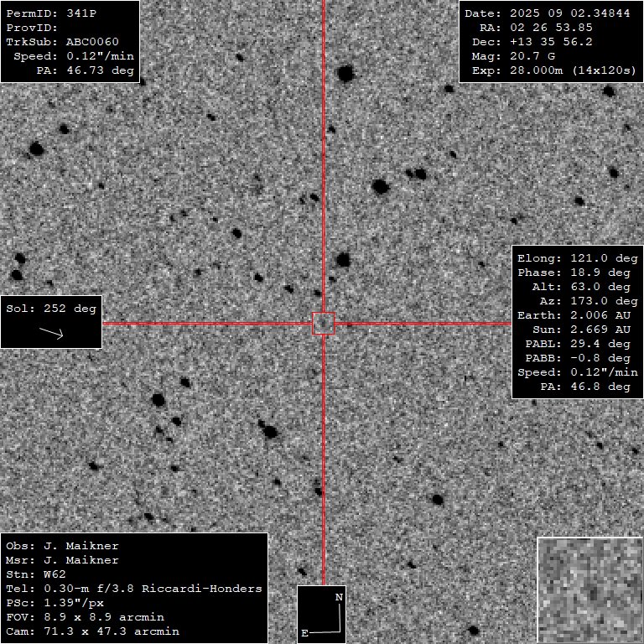This screenshot has width=644, height=644.
Task: Select the 'PSc: 1.39"/px' line
Action: 55,603
